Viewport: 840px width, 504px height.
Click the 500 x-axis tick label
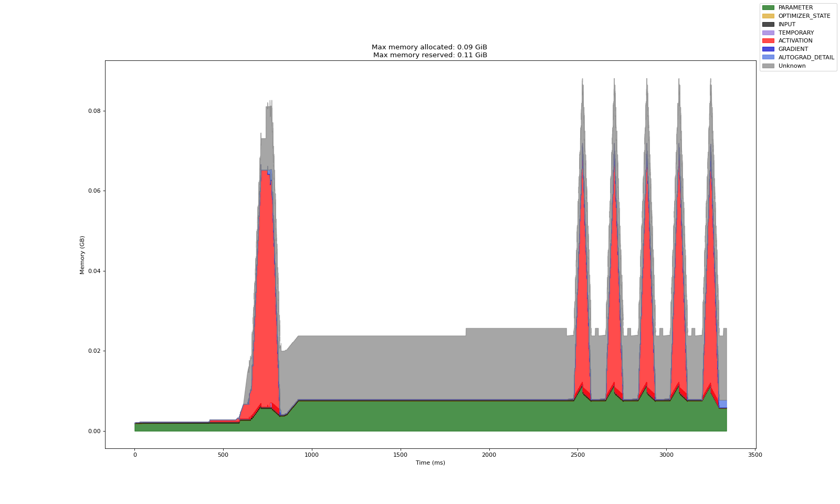point(223,455)
